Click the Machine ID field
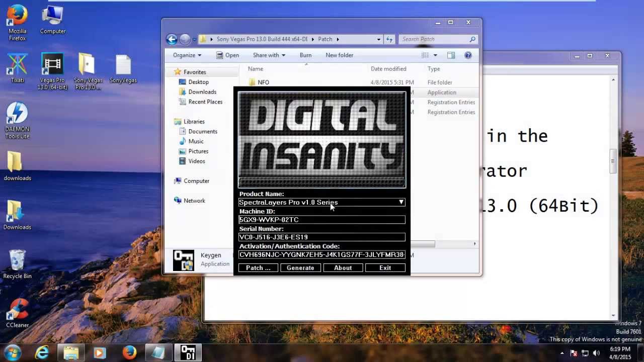This screenshot has width=644, height=362. (322, 220)
